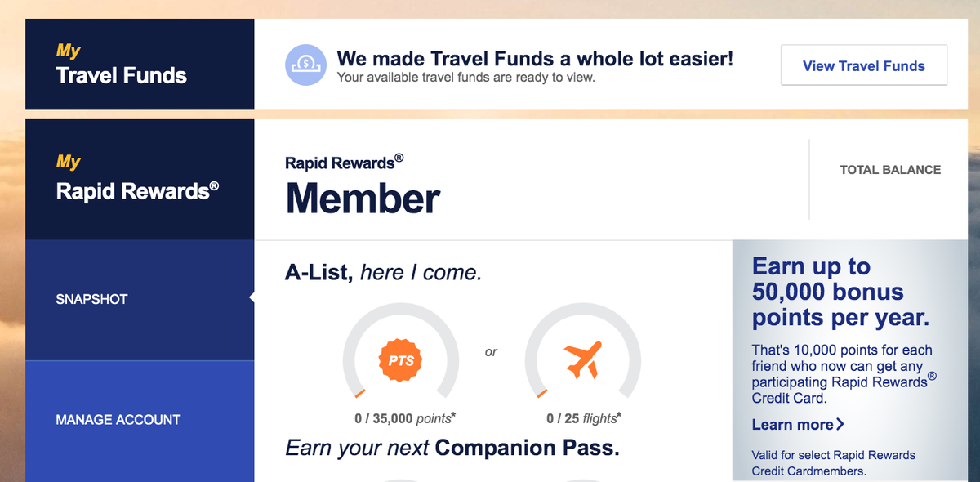Image resolution: width=980 pixels, height=482 pixels.
Task: Expand the MANAGE ACCOUNT section
Action: click(118, 420)
